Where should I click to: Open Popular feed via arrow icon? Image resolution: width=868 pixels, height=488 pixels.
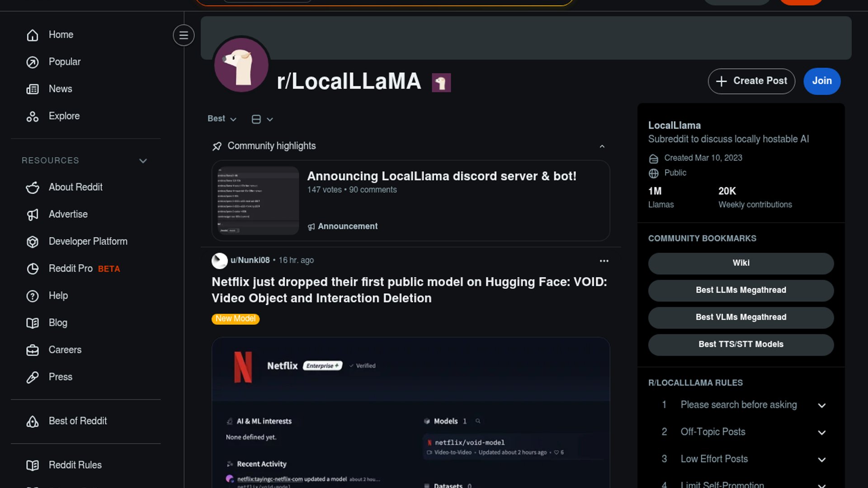(33, 62)
